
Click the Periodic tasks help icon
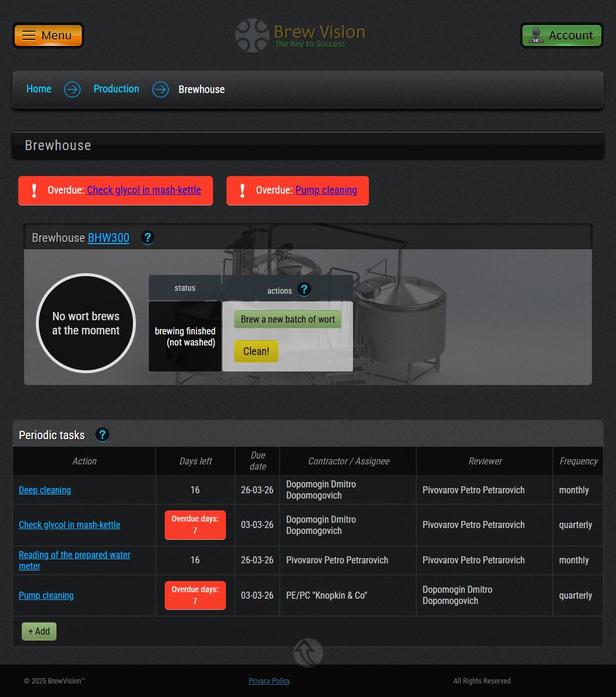coord(102,435)
